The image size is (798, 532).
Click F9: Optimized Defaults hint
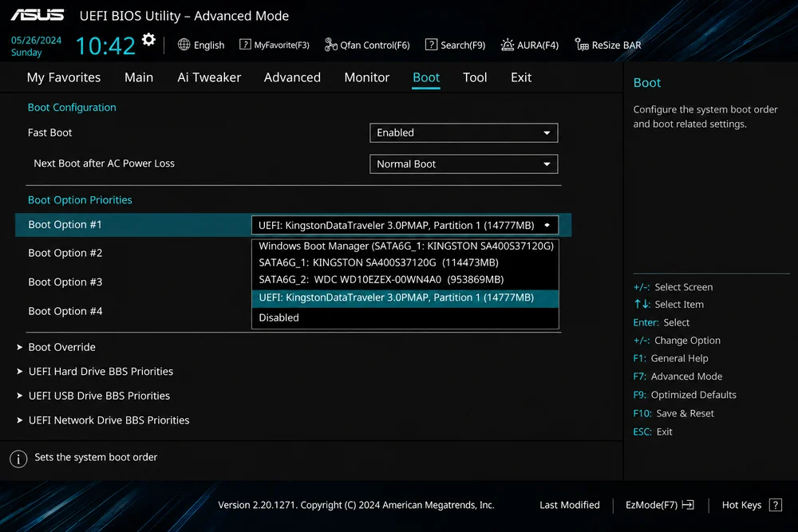[x=685, y=395]
